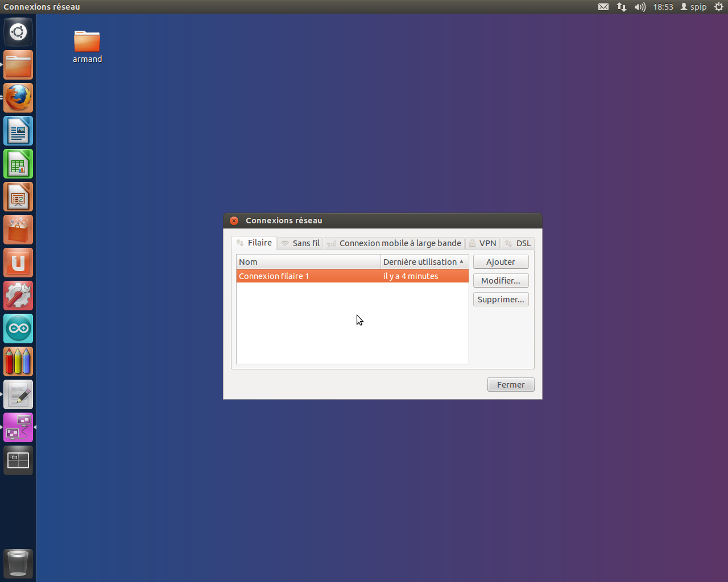Viewport: 728px width, 582px height.
Task: Open LibreOffice Calc spreadsheet icon
Action: point(18,164)
